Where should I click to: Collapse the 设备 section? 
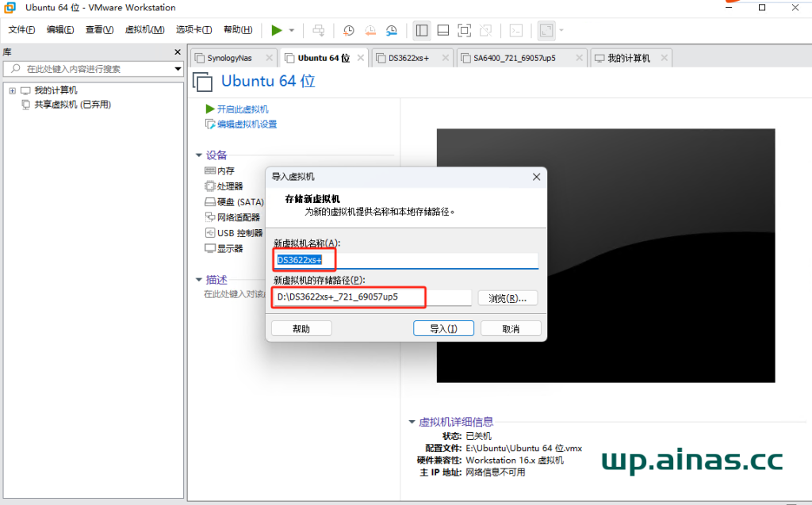point(198,155)
